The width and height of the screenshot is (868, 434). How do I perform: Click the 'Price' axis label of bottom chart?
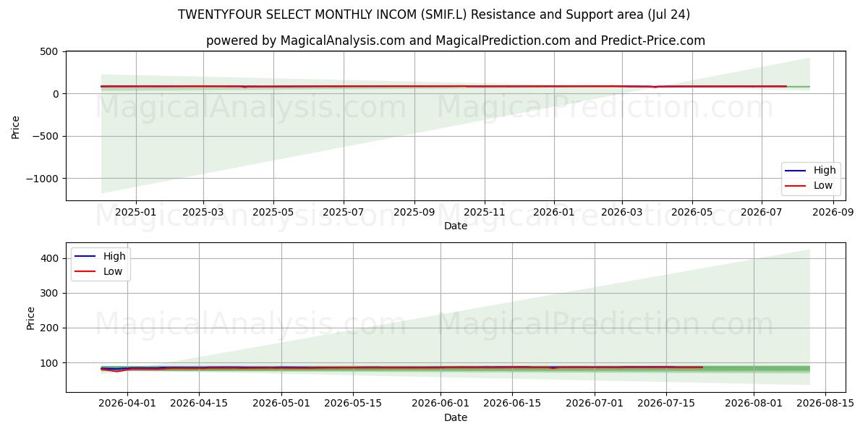pyautogui.click(x=30, y=318)
